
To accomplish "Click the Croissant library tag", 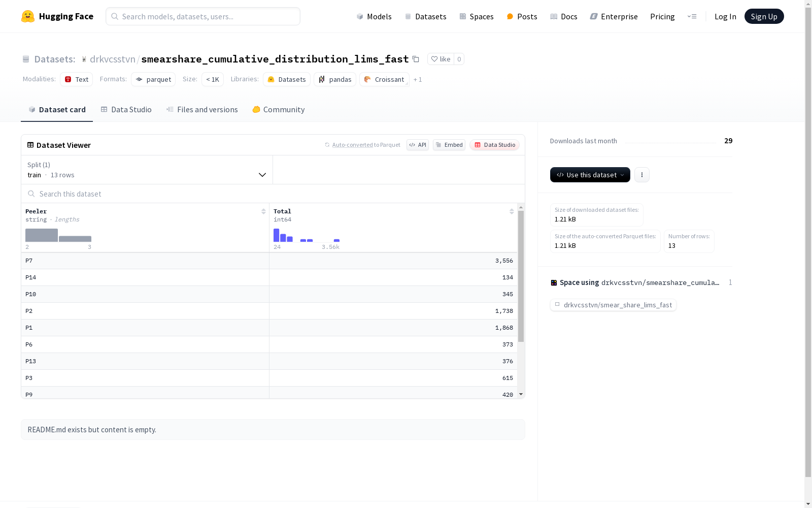I will pyautogui.click(x=384, y=79).
